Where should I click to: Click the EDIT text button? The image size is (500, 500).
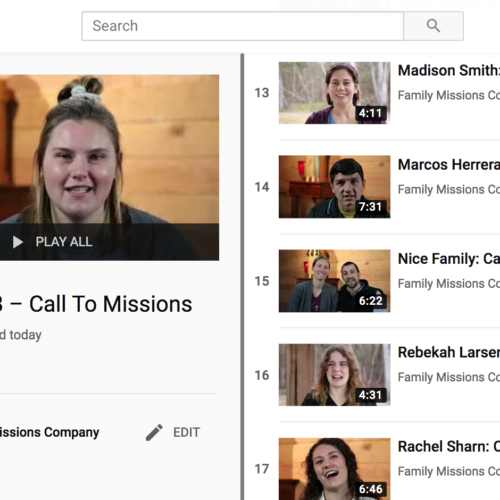coord(186,432)
